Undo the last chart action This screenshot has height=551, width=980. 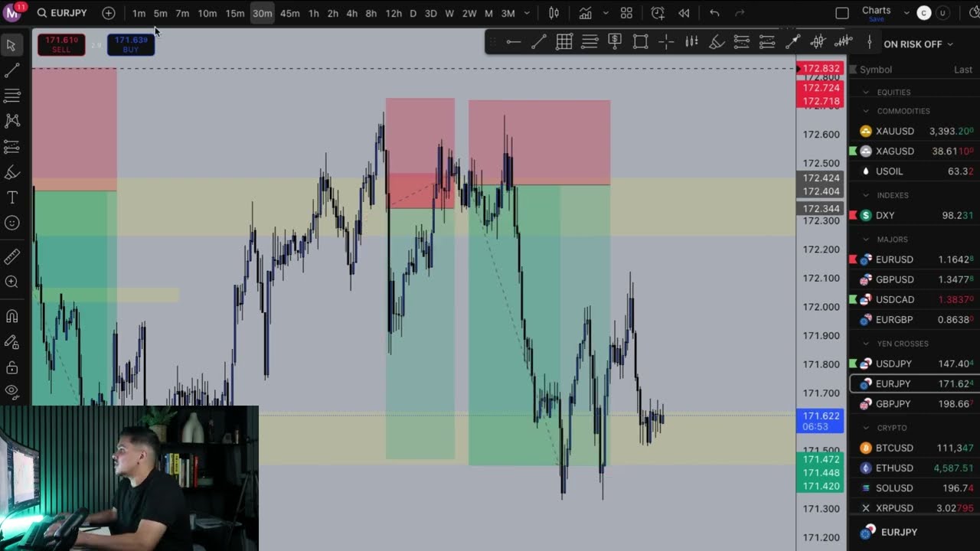coord(714,13)
